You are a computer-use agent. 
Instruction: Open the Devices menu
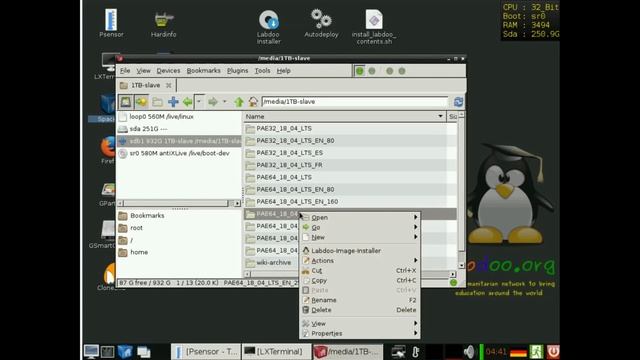tap(168, 71)
